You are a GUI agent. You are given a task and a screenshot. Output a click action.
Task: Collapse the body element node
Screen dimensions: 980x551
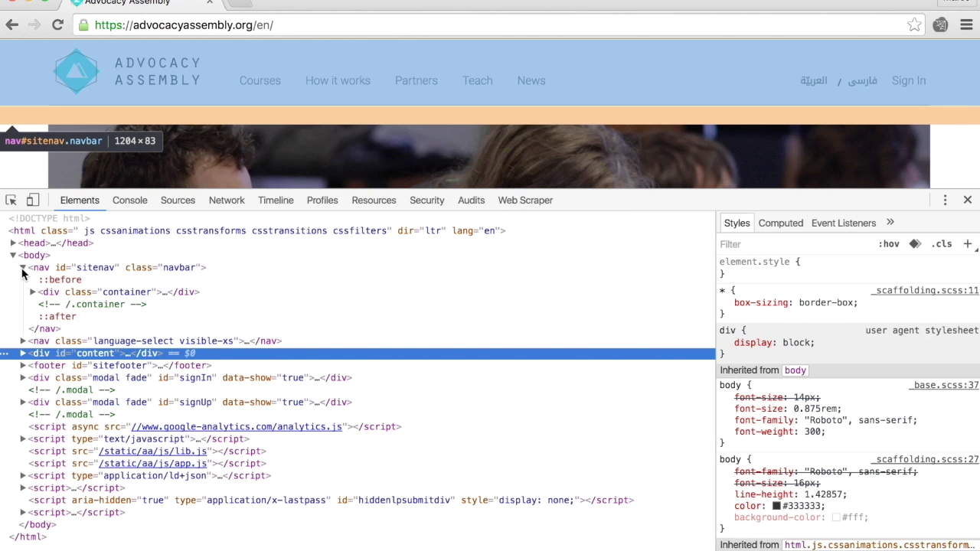coord(13,255)
